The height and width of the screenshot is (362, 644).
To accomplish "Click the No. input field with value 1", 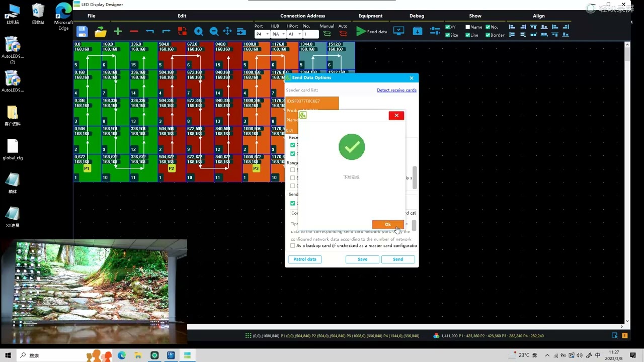I will [310, 34].
